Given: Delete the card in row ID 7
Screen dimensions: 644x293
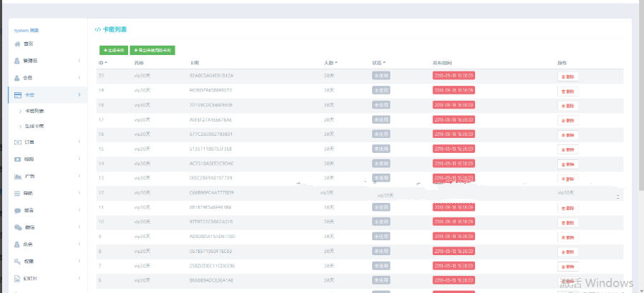Looking at the screenshot, I should 568,267.
